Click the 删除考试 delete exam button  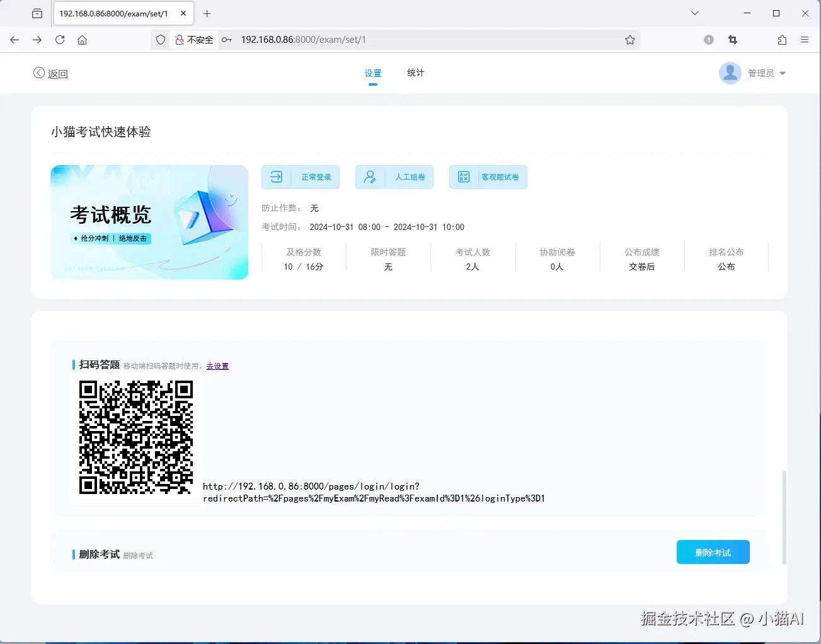[x=713, y=551]
